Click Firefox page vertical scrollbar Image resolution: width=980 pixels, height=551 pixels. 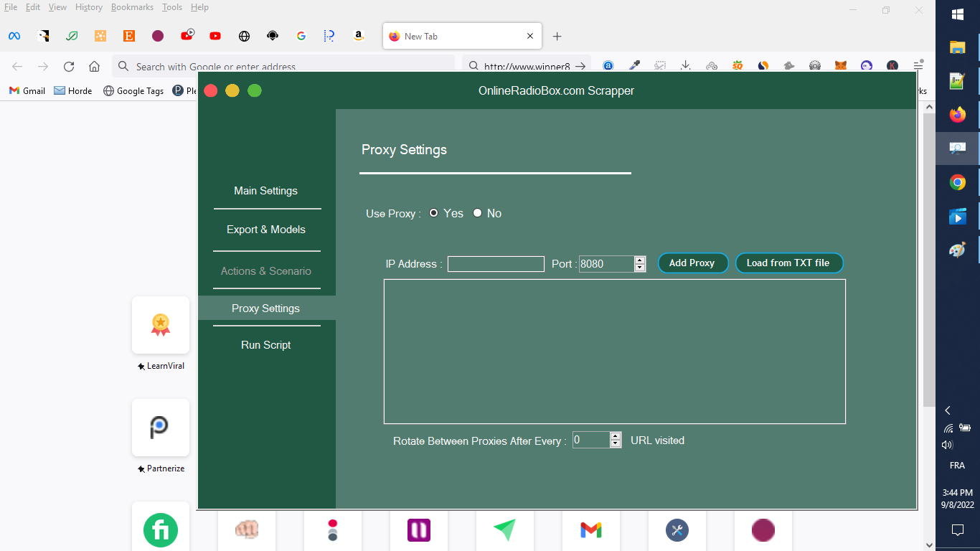(x=928, y=258)
